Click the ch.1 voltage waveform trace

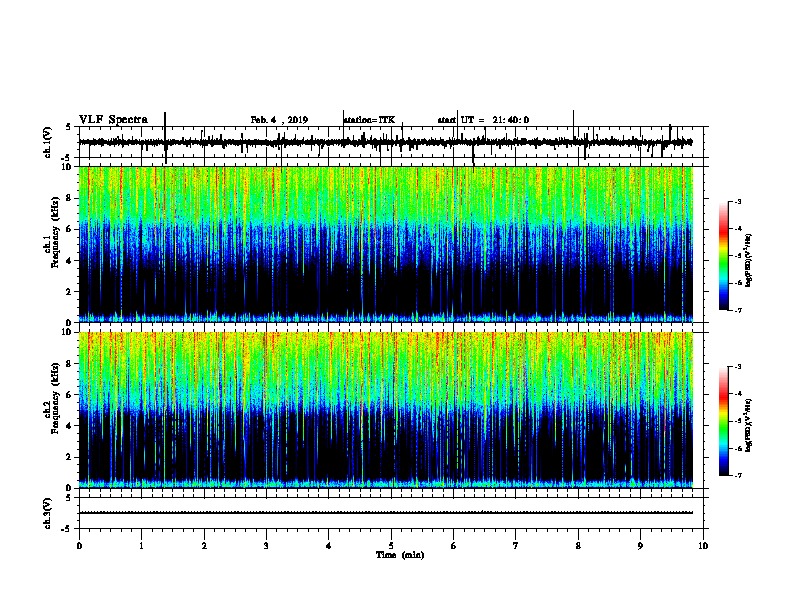pos(385,142)
